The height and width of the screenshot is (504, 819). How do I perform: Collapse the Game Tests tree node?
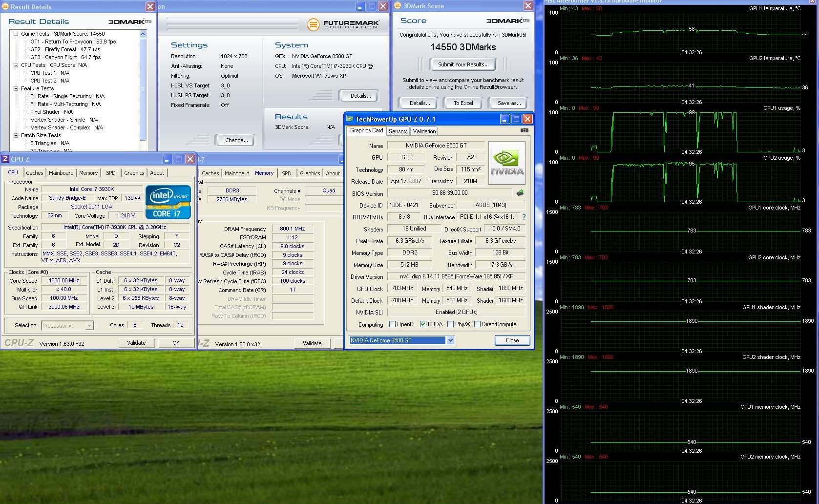[x=16, y=34]
